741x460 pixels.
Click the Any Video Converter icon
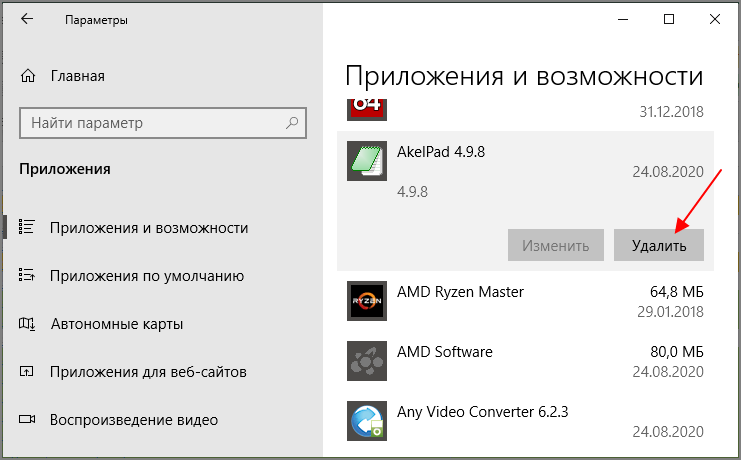coord(367,421)
